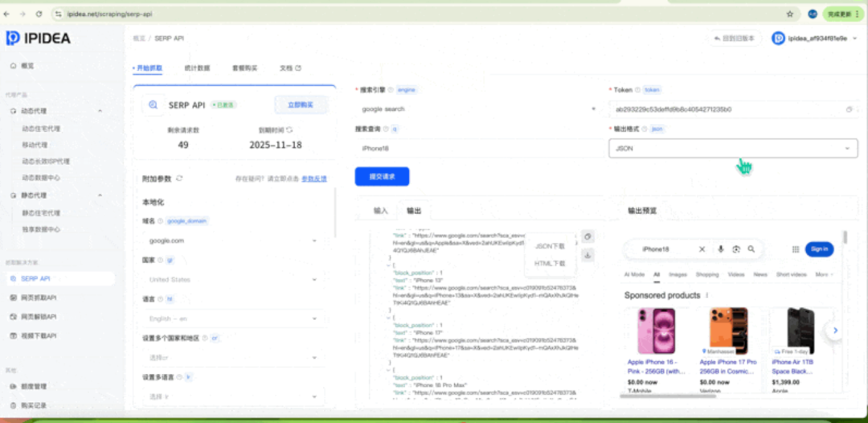
Task: Click the Token value input field
Action: pos(733,109)
